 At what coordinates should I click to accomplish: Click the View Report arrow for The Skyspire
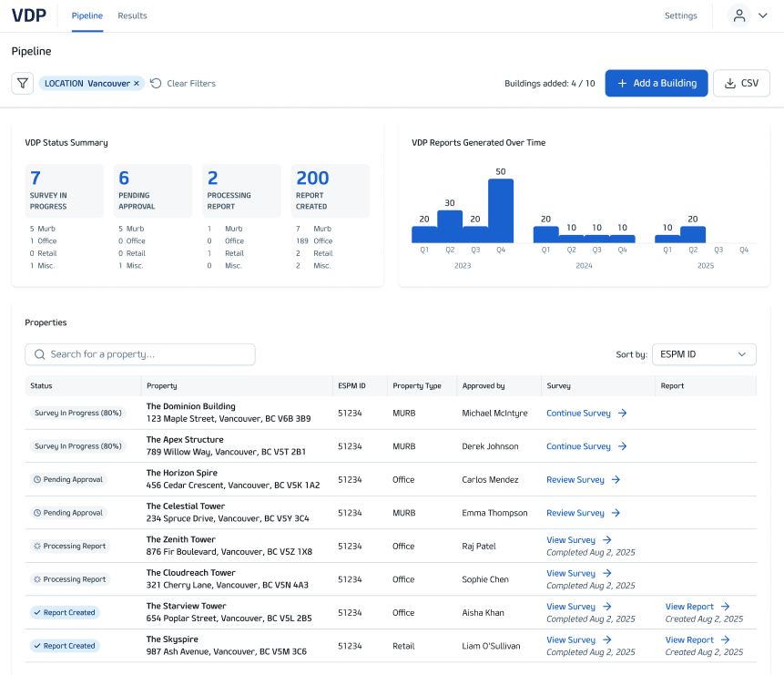[726, 639]
